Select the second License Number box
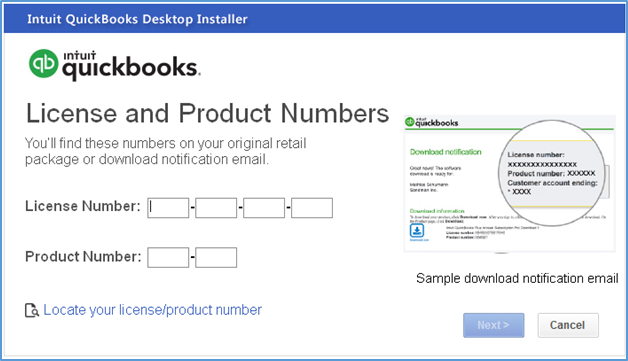The width and height of the screenshot is (628, 361). click(216, 208)
